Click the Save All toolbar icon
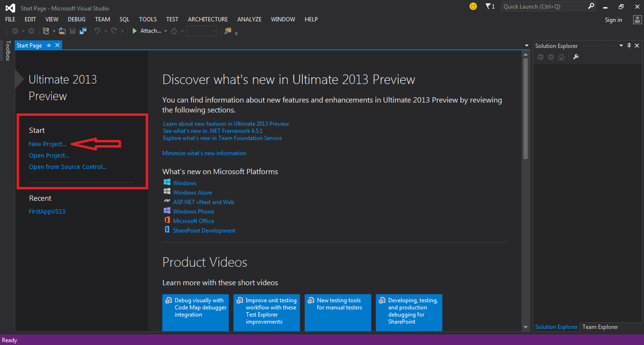The height and width of the screenshot is (345, 644). click(83, 31)
